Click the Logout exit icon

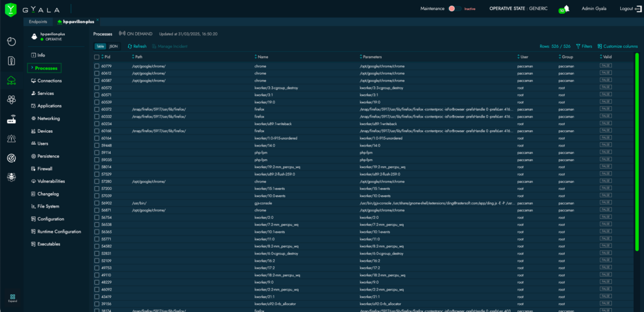click(635, 9)
